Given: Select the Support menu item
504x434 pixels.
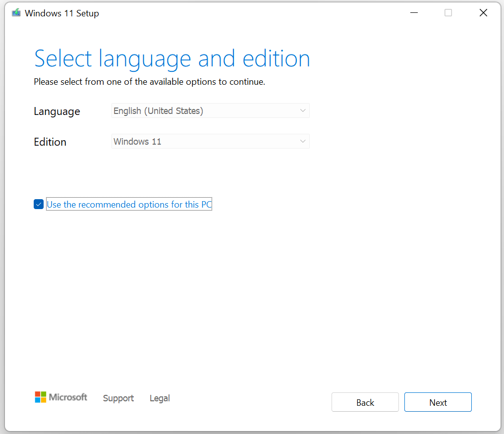Looking at the screenshot, I should (x=118, y=398).
